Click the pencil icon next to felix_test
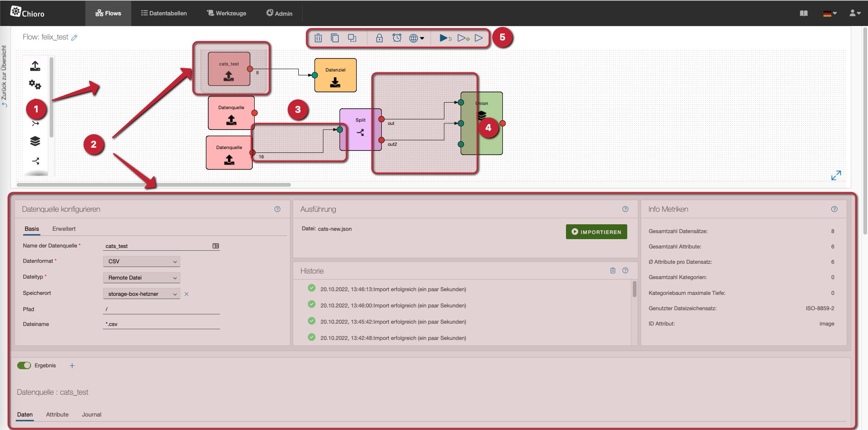 (74, 38)
